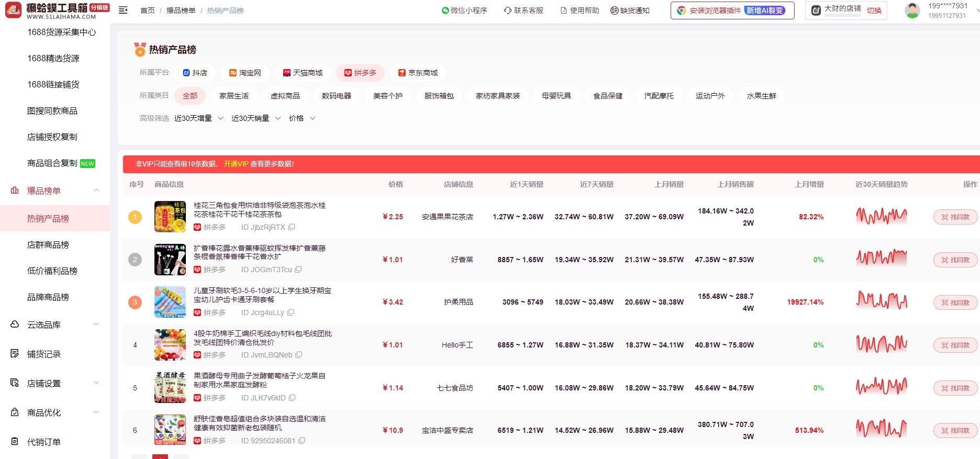Screen dimensions: 980x459
Task: Click the 云选品库 cloud icon in sidebar
Action: click(x=15, y=324)
